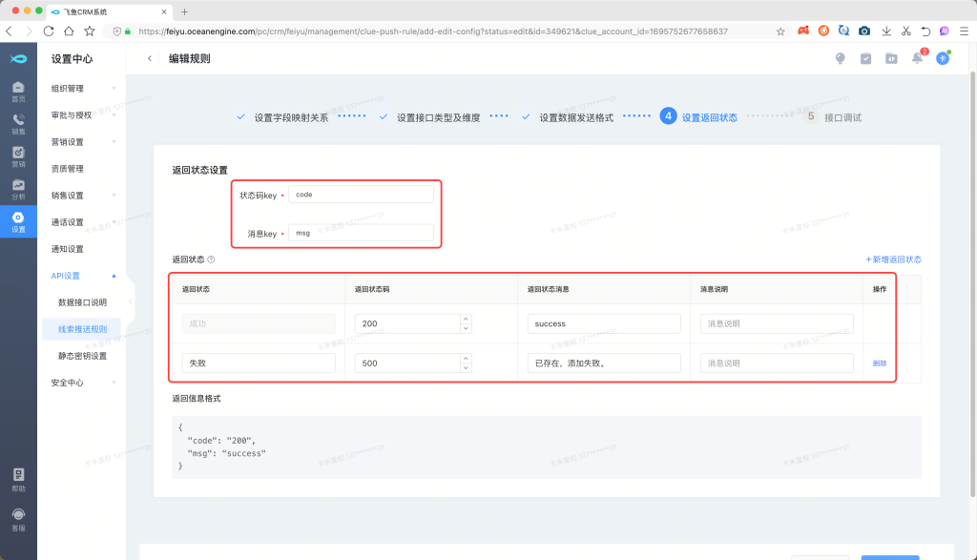The height and width of the screenshot is (560, 977).
Task: Click the 新增返回状态 link
Action: pyautogui.click(x=893, y=259)
